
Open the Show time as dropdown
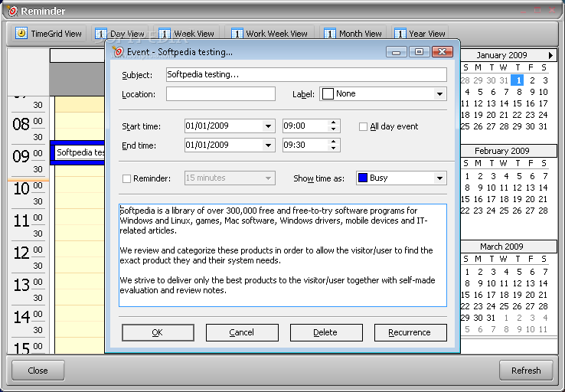[439, 178]
